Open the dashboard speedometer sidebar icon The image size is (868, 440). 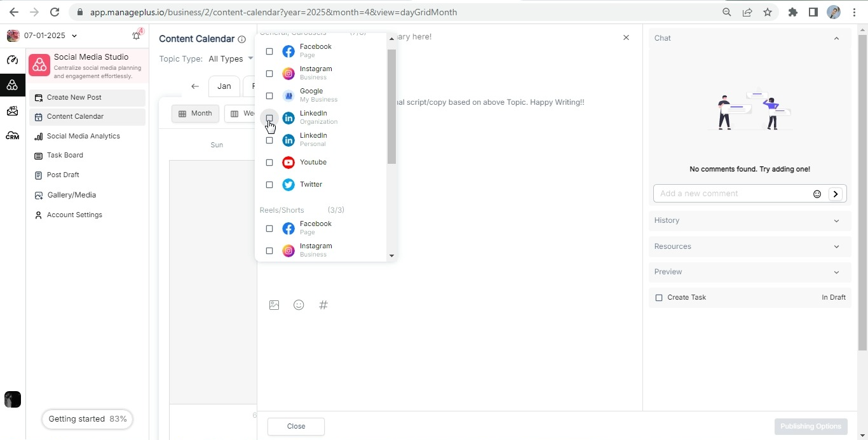[12, 60]
